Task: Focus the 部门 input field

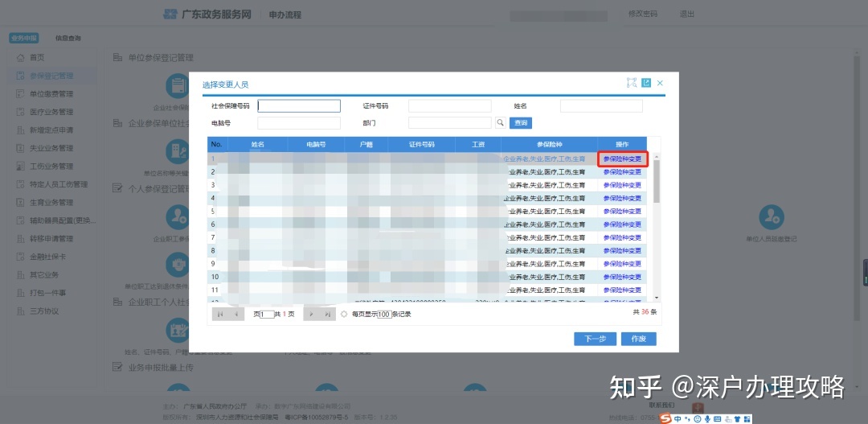Action: [x=449, y=122]
